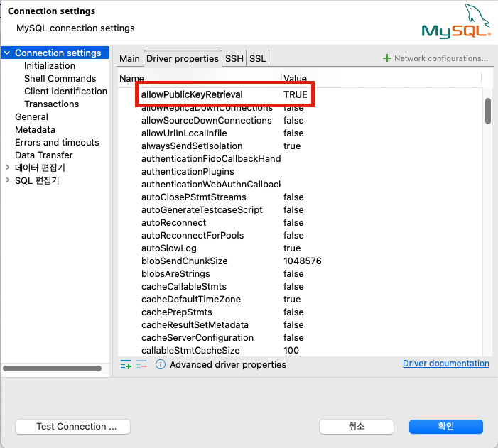498x448 pixels.
Task: Open Errors and timeouts page
Action: point(57,142)
